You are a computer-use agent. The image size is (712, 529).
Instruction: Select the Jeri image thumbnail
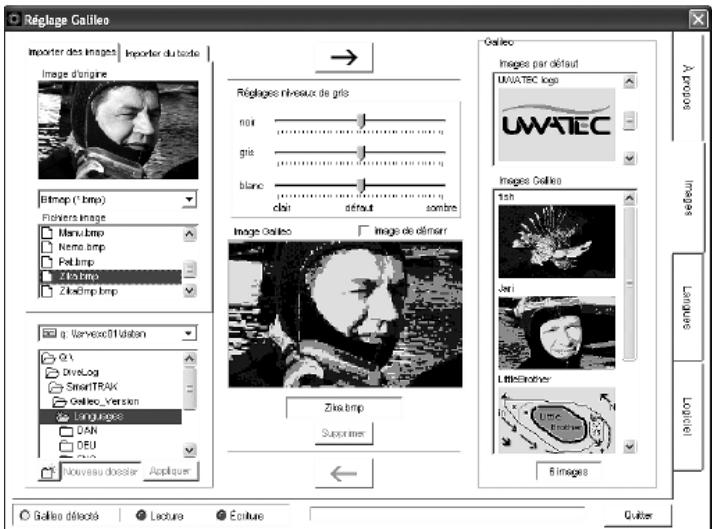pyautogui.click(x=557, y=332)
